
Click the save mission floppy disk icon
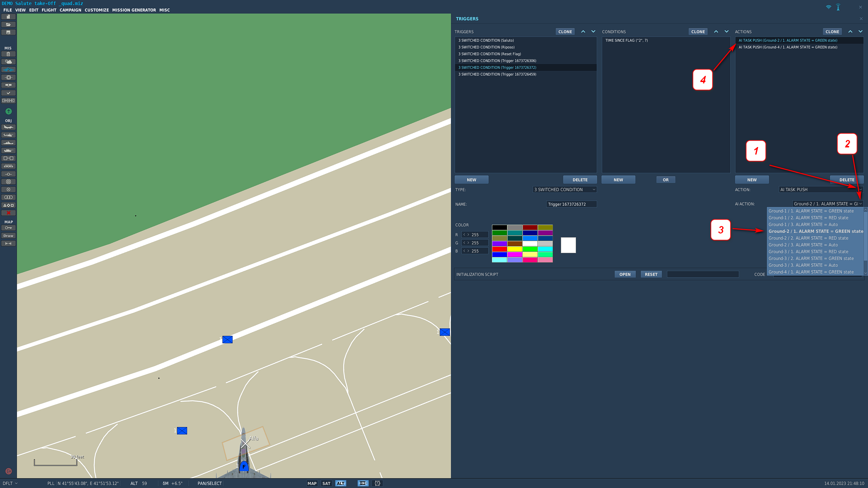8,33
